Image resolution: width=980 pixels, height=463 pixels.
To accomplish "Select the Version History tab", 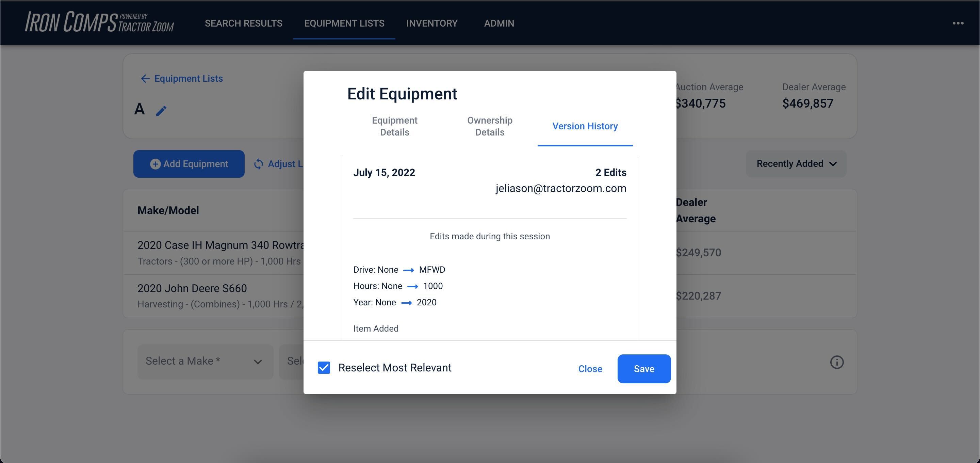I will click(585, 126).
